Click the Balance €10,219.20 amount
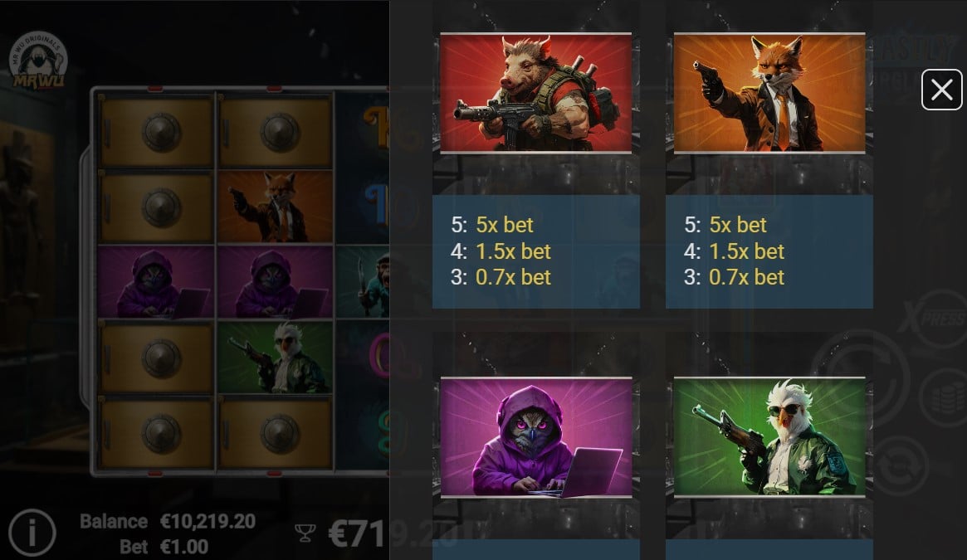The width and height of the screenshot is (967, 560). pos(208,521)
